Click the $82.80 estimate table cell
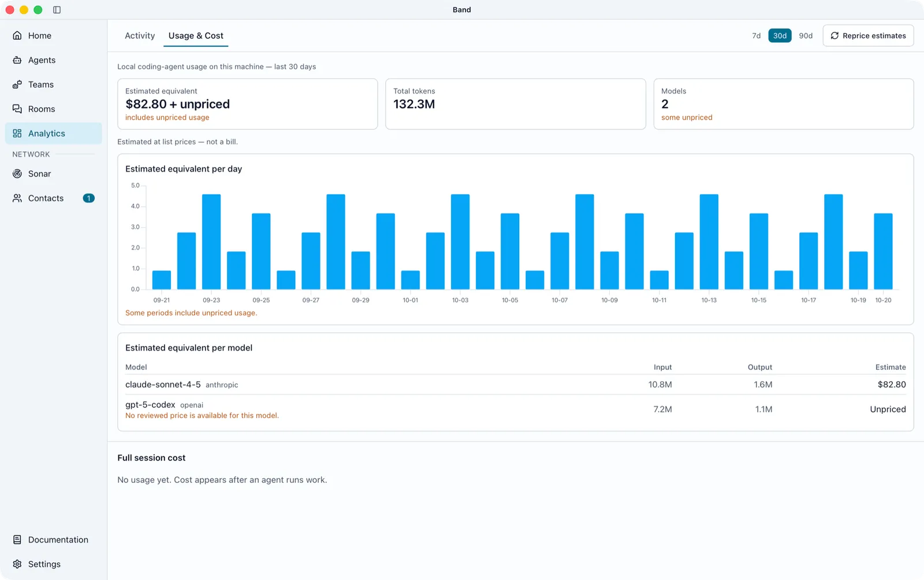The height and width of the screenshot is (580, 924). coord(892,384)
